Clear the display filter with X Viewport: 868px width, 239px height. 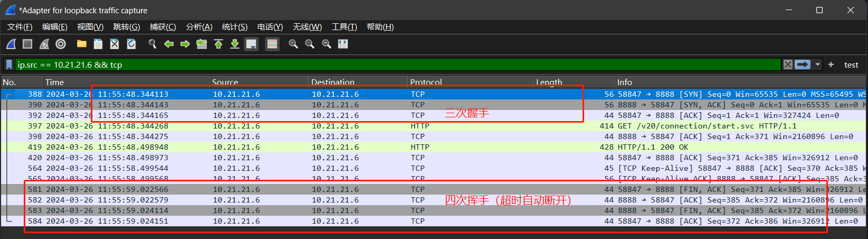coord(788,65)
